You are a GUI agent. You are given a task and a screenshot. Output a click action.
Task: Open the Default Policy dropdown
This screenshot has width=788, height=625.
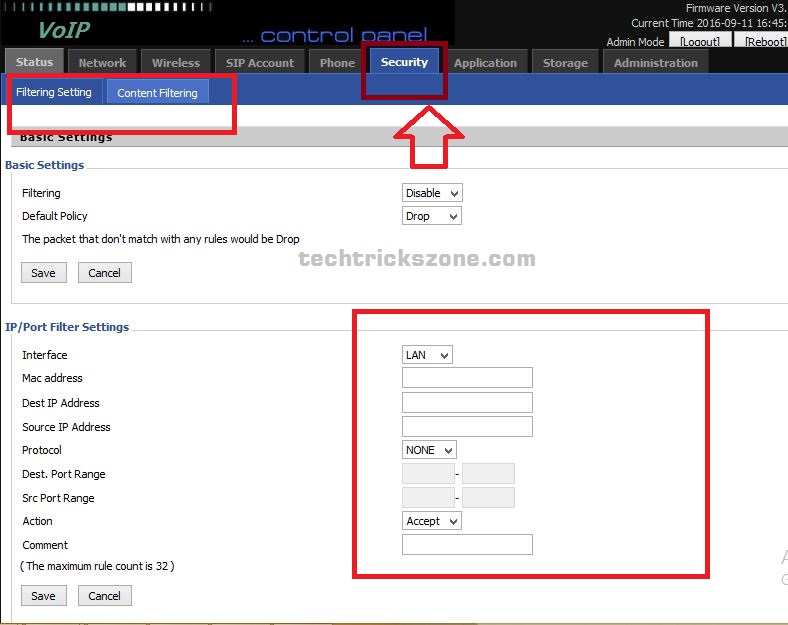pyautogui.click(x=432, y=216)
